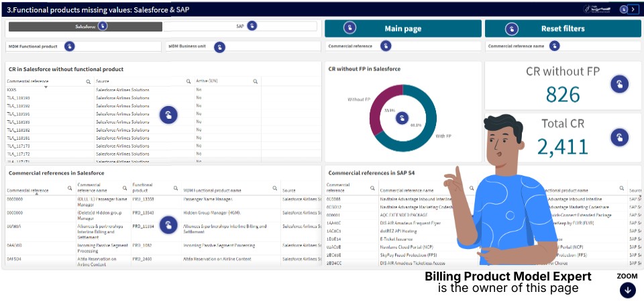Click hotspot icon beside MDM Functional product filter

(69, 46)
